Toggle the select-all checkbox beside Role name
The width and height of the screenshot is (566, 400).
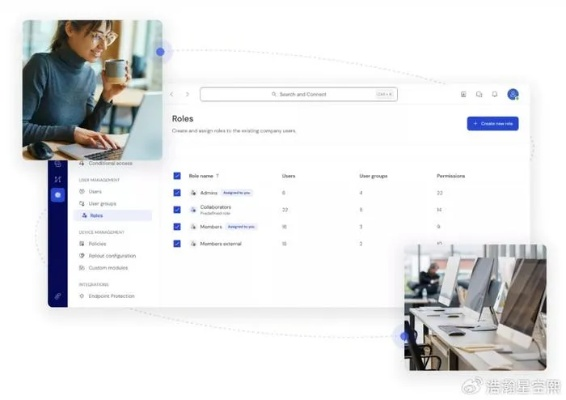click(177, 176)
